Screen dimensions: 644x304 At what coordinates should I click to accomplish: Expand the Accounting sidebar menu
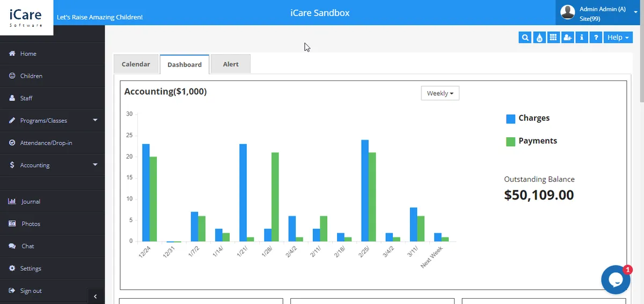pyautogui.click(x=52, y=165)
